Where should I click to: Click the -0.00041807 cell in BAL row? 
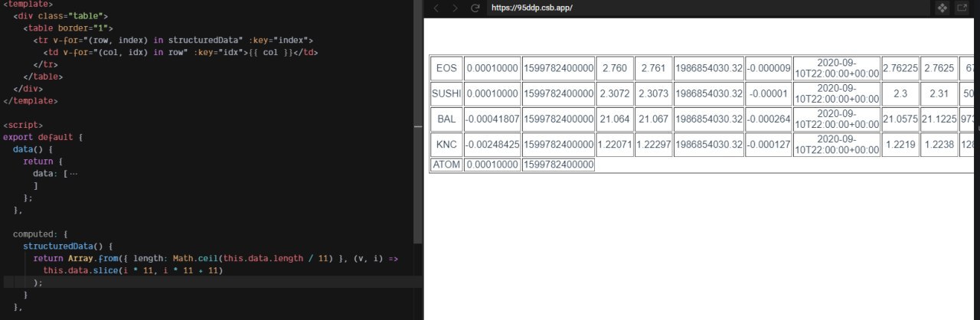tap(492, 119)
